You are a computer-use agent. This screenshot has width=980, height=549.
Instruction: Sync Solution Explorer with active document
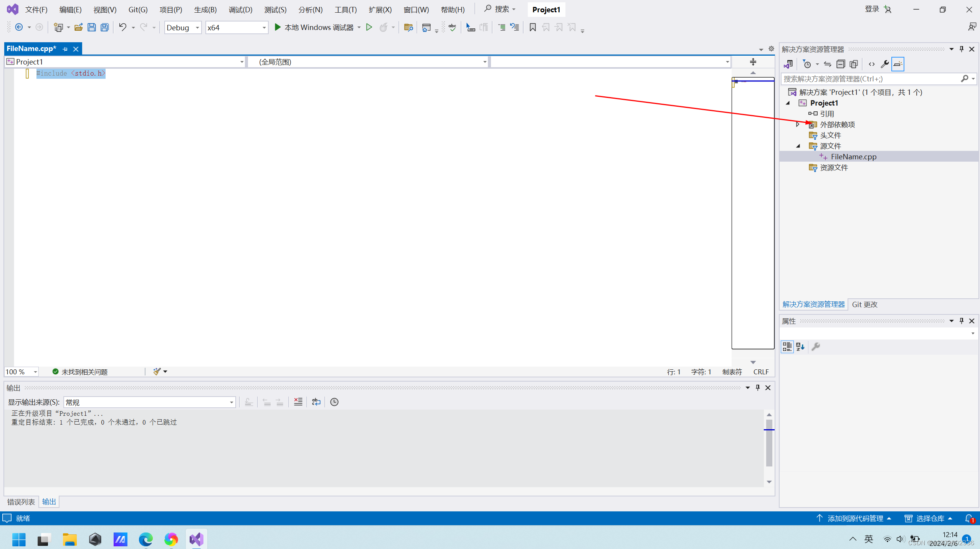pos(828,64)
